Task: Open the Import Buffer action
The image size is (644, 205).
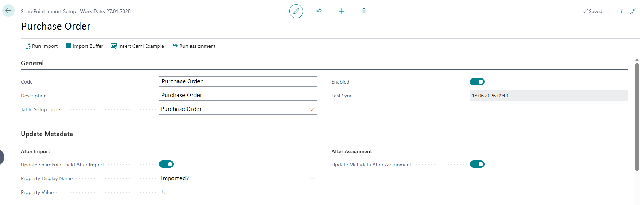Action: point(84,46)
